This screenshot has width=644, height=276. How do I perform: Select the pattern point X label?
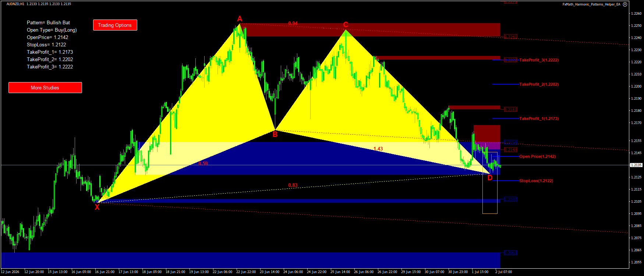[97, 207]
